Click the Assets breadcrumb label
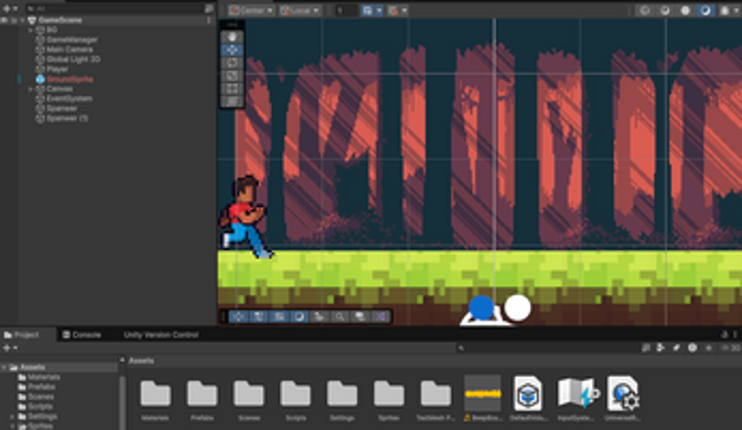742x430 pixels. tap(141, 361)
